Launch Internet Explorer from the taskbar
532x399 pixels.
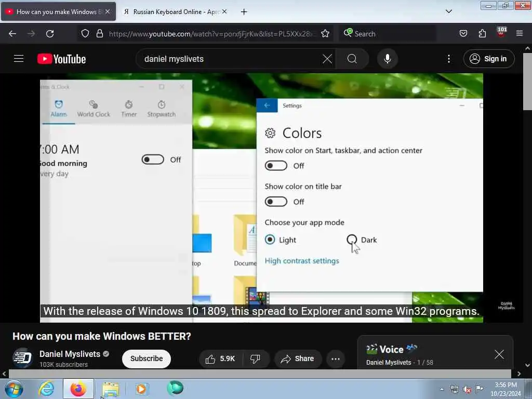point(46,389)
